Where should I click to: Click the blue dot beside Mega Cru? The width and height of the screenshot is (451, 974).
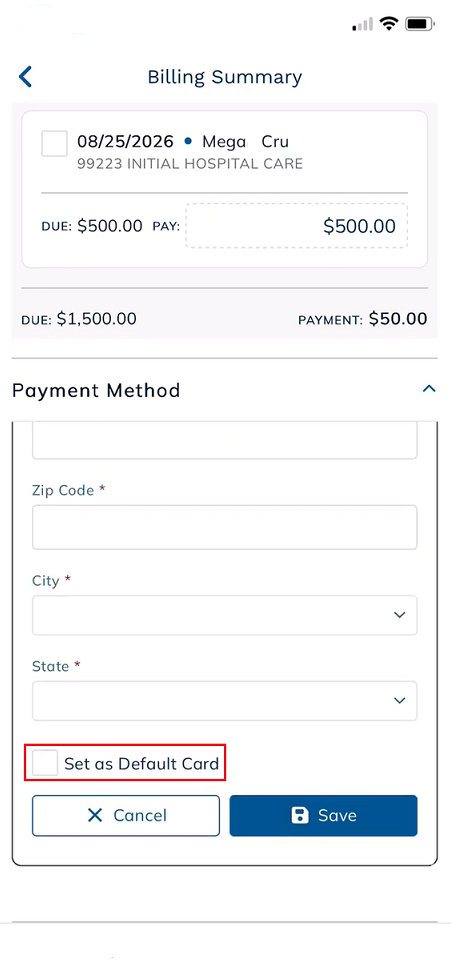(x=188, y=142)
